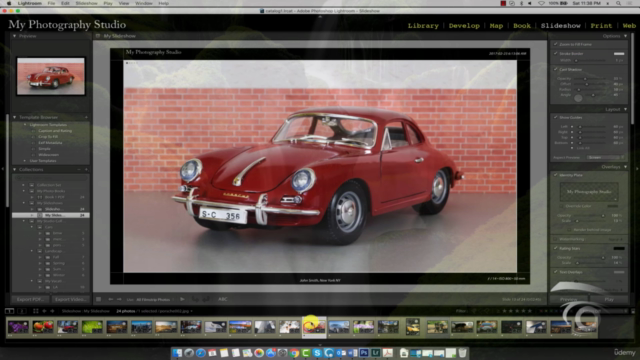The image size is (640, 360).
Task: Switch to Library module
Action: [x=423, y=25]
